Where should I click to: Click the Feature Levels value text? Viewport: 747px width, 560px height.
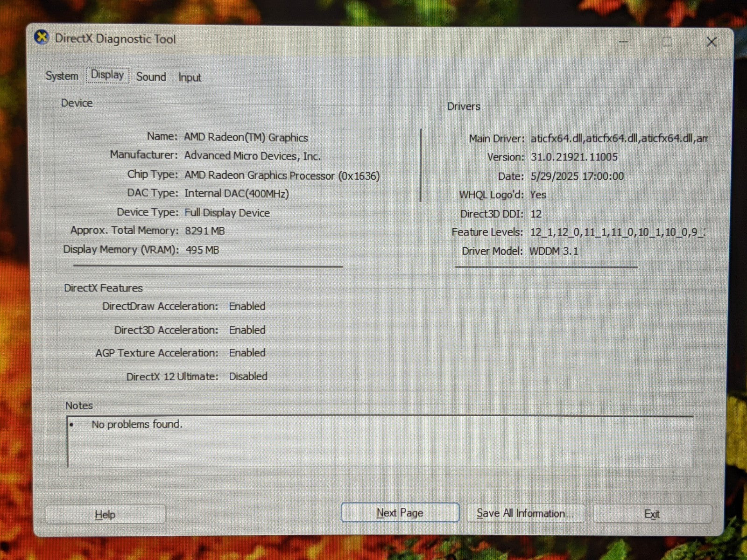pyautogui.click(x=617, y=232)
